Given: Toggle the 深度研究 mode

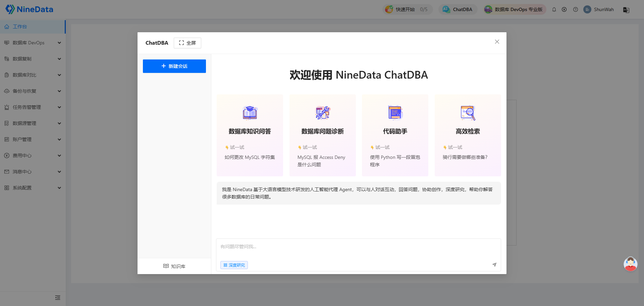Looking at the screenshot, I should (x=234, y=265).
